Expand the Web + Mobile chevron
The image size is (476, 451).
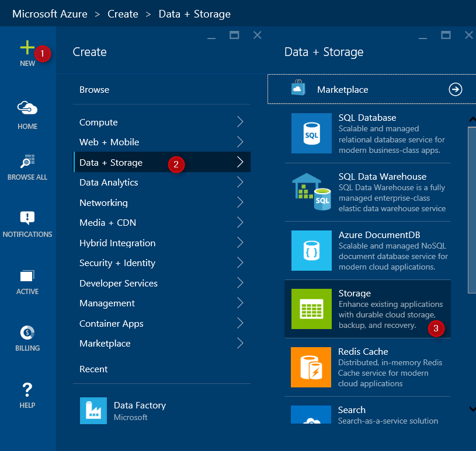tap(240, 142)
